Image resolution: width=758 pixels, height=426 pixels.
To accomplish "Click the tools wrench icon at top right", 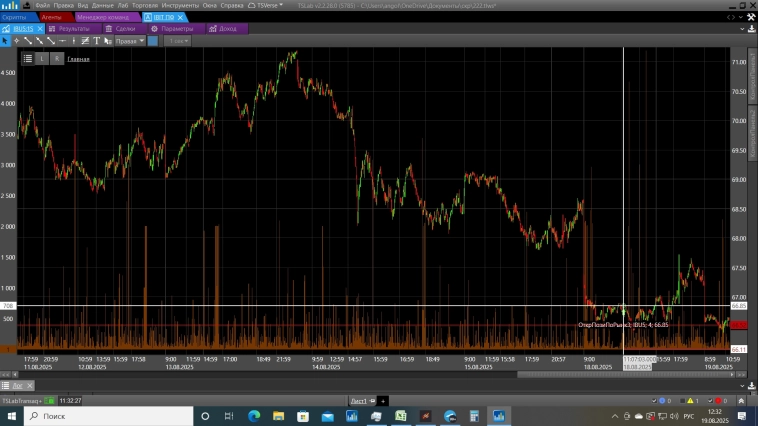I will [x=751, y=17].
